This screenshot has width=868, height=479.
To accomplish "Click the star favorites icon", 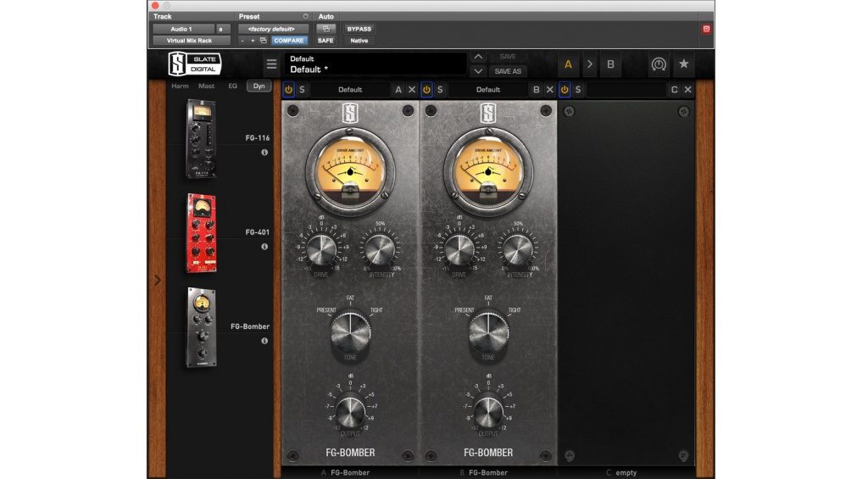I will click(x=684, y=64).
